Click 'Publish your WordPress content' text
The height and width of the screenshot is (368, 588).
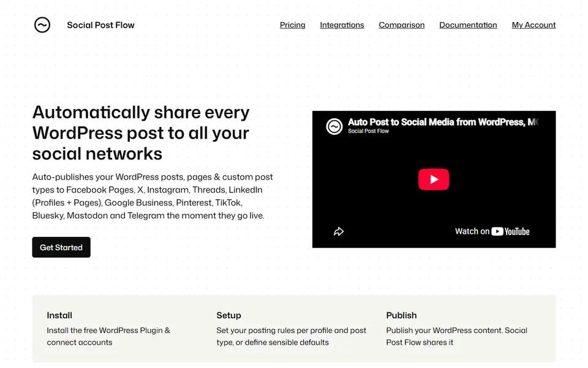[x=457, y=337]
